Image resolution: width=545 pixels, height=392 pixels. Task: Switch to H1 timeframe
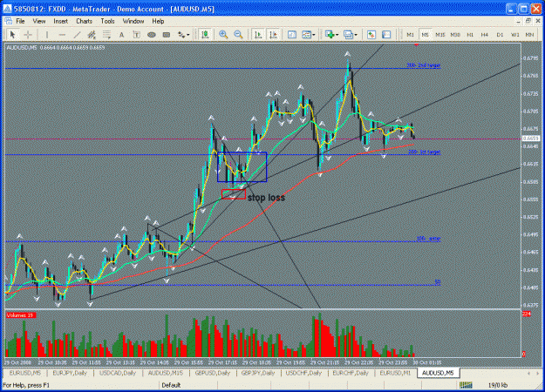point(470,35)
